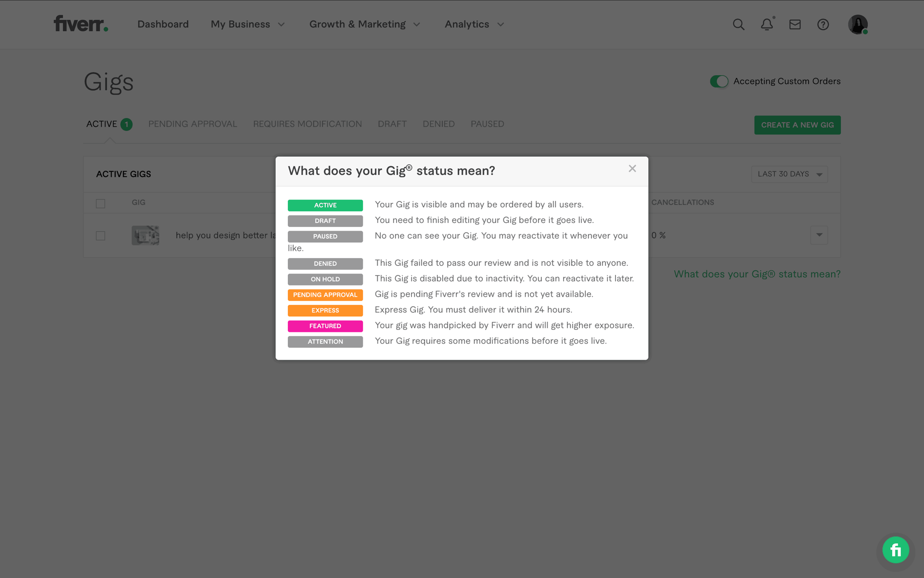
Task: Check the select-all gigs checkbox
Action: pyautogui.click(x=101, y=203)
